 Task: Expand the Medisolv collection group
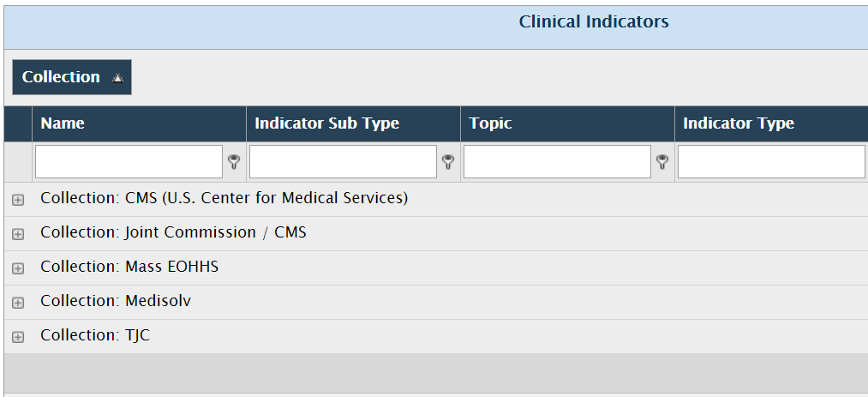(18, 303)
